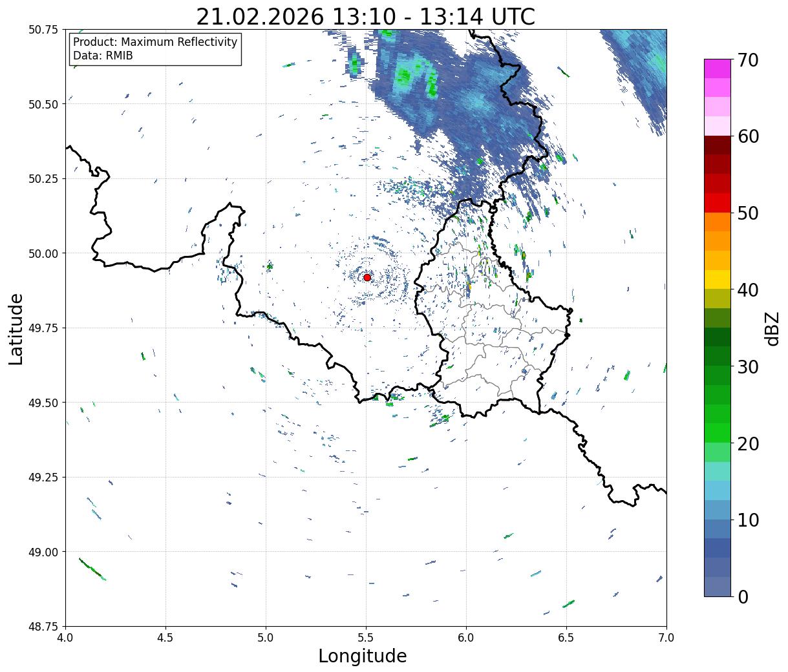The height and width of the screenshot is (672, 788).
Task: Click the colorbar tick label 50
Action: 748,213
